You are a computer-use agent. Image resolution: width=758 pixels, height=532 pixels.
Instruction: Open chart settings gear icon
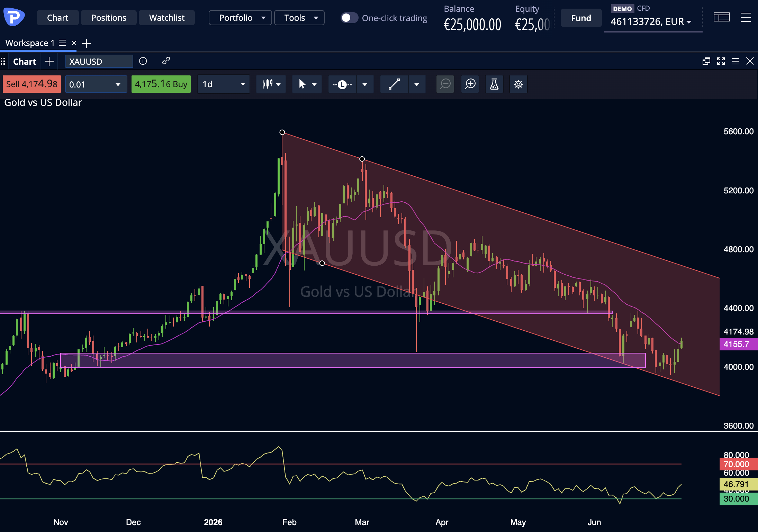(518, 84)
